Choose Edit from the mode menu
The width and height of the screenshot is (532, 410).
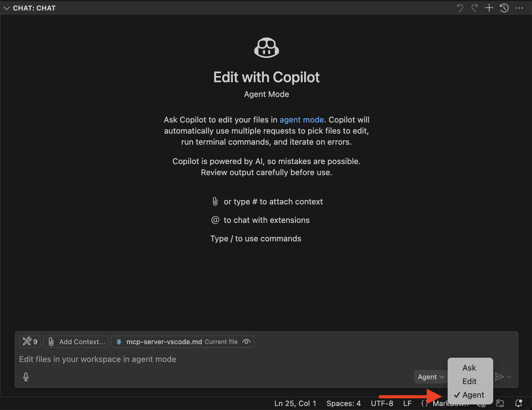click(470, 381)
